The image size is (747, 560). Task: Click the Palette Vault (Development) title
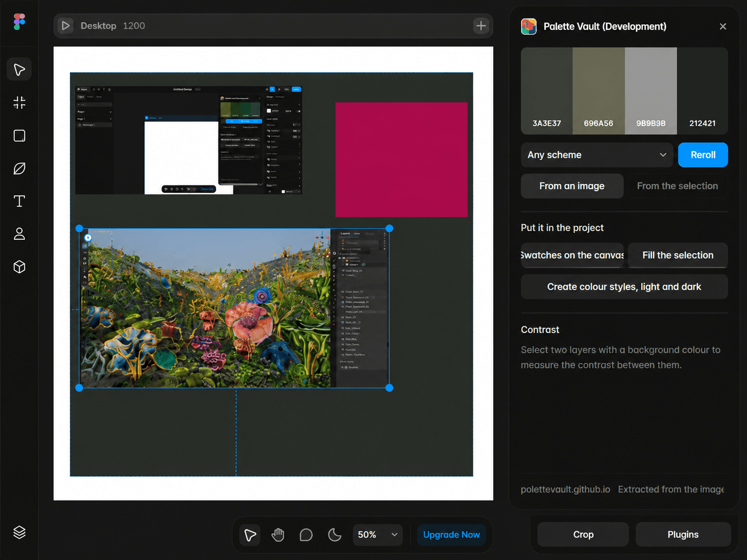point(605,26)
